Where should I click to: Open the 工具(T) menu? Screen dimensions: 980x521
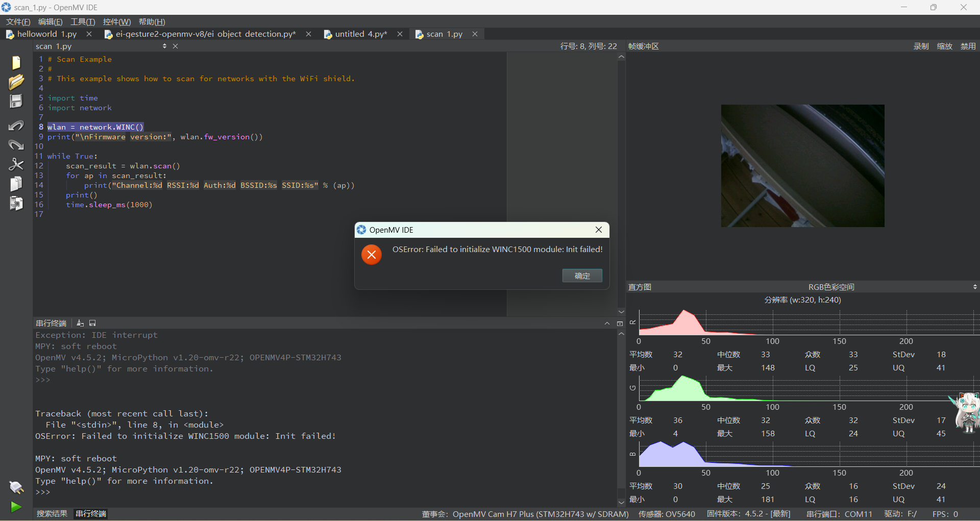pyautogui.click(x=83, y=22)
